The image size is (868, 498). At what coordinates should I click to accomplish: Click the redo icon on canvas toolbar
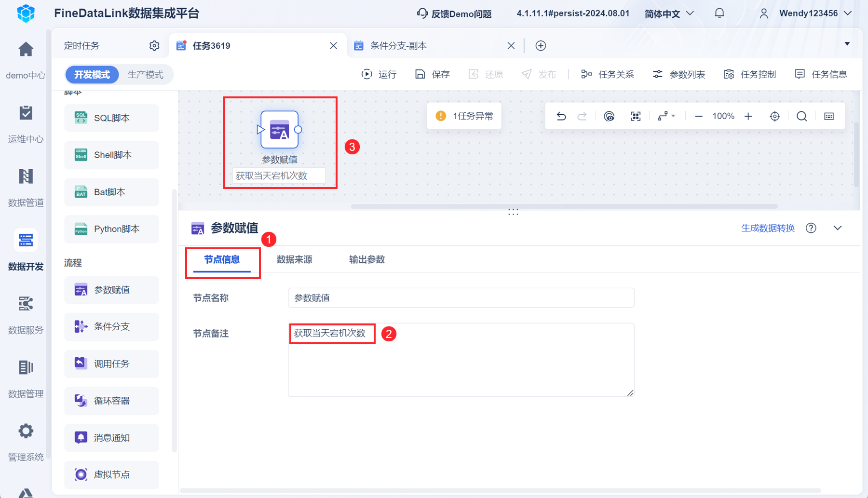coord(582,116)
